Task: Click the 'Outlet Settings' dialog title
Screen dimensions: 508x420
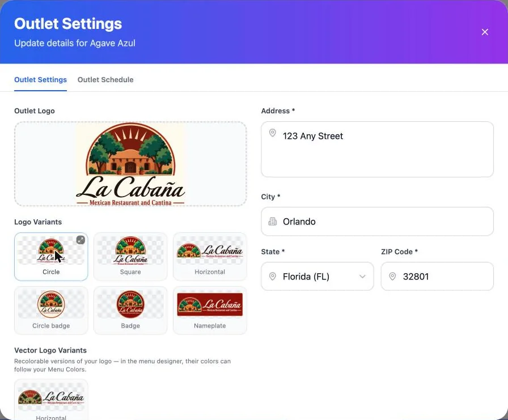Action: (68, 24)
